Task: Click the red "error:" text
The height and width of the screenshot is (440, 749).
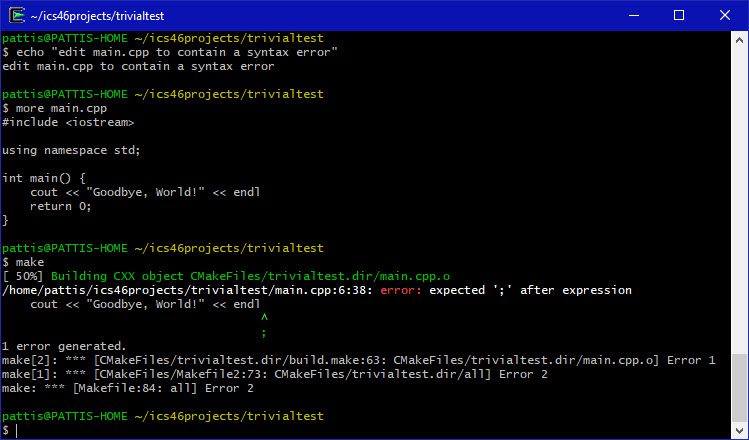Action: tap(401, 290)
